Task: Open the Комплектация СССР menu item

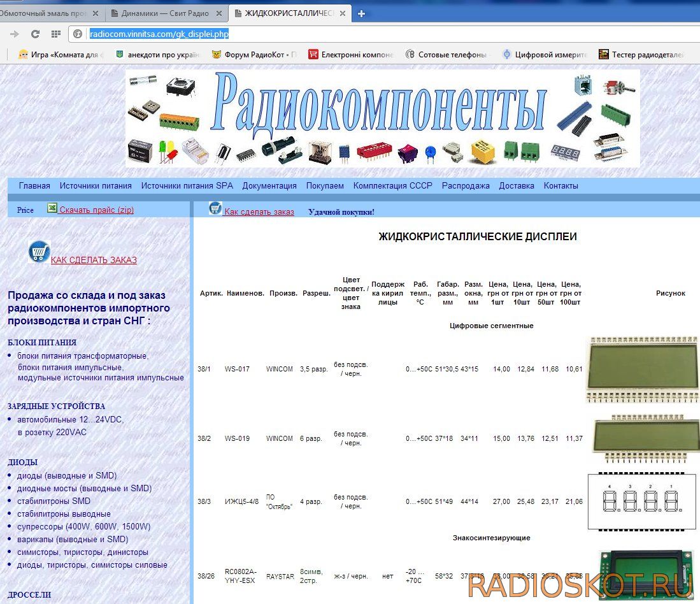Action: (393, 185)
